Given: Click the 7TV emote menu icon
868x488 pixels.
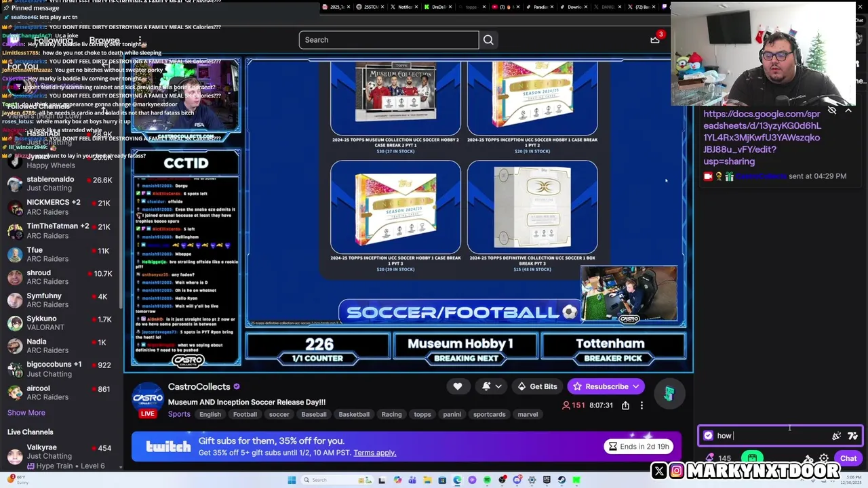Looking at the screenshot, I should pyautogui.click(x=852, y=436).
